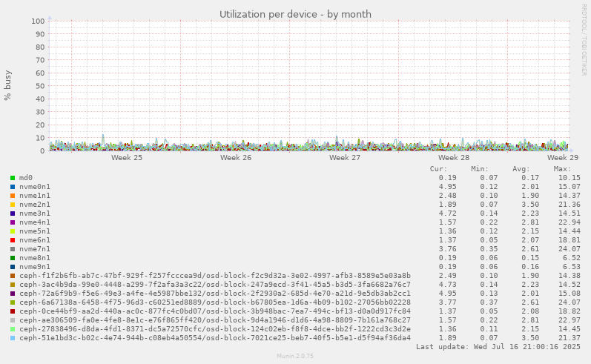The height and width of the screenshot is (364, 591).
Task: Click the ceph-ae306509 osd-block label
Action: click(215, 320)
